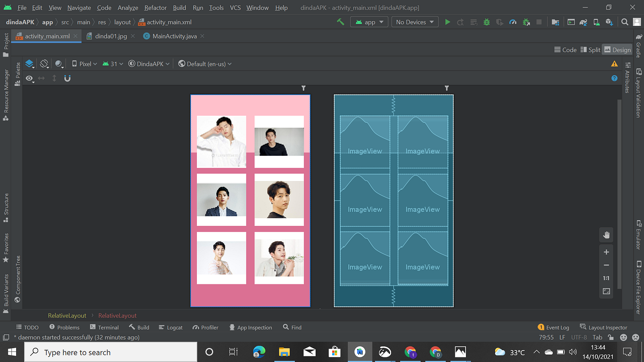Toggle the view options eye menu

click(x=29, y=78)
